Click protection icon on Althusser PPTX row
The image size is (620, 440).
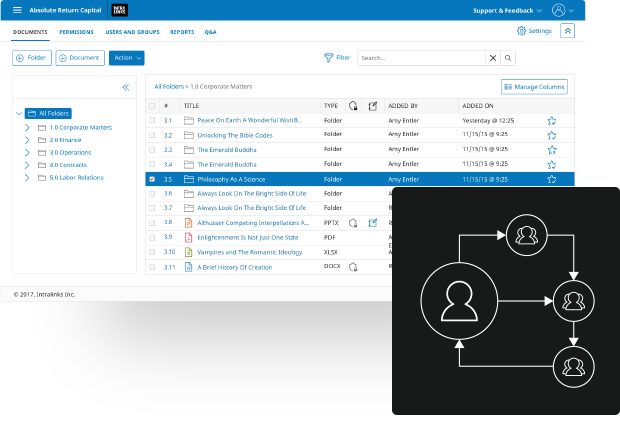(353, 223)
